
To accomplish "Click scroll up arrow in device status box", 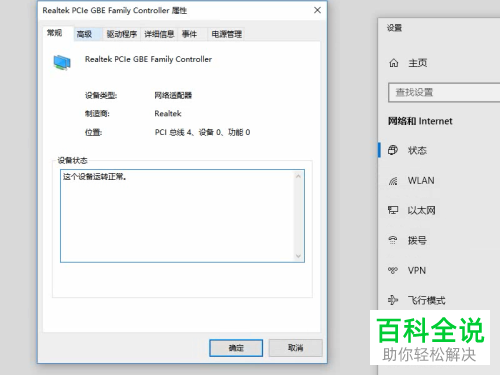I will coord(298,176).
